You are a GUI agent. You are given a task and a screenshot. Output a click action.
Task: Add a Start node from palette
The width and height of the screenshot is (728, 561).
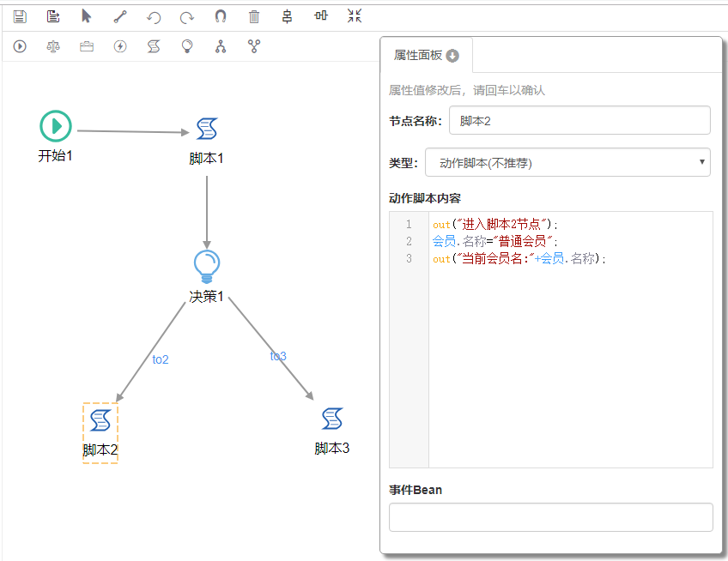pyautogui.click(x=20, y=46)
